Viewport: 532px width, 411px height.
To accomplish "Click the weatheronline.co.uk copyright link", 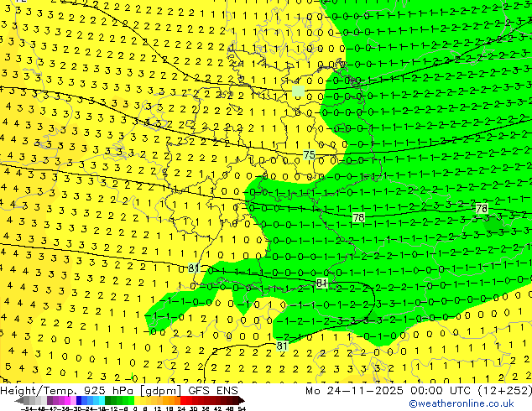I will [462, 403].
